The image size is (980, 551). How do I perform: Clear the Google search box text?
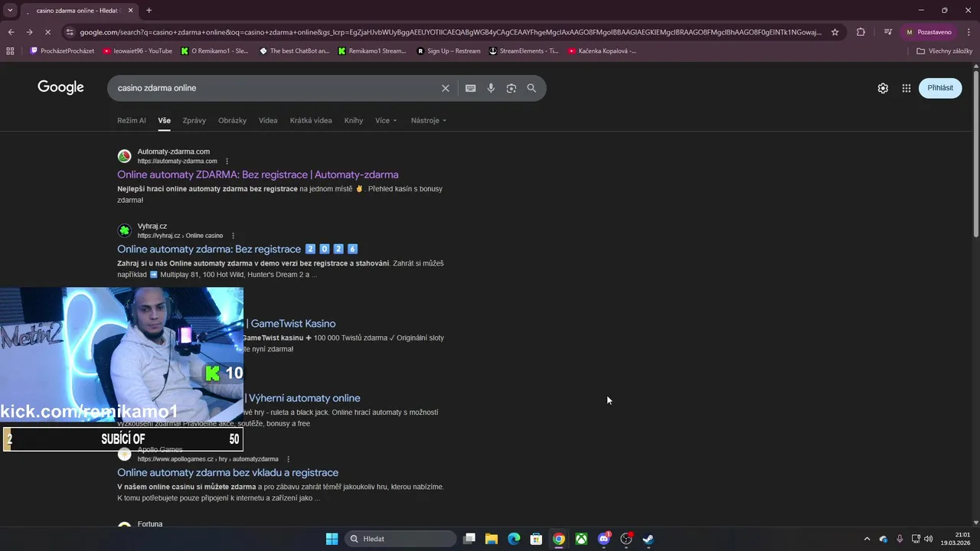[x=445, y=88]
